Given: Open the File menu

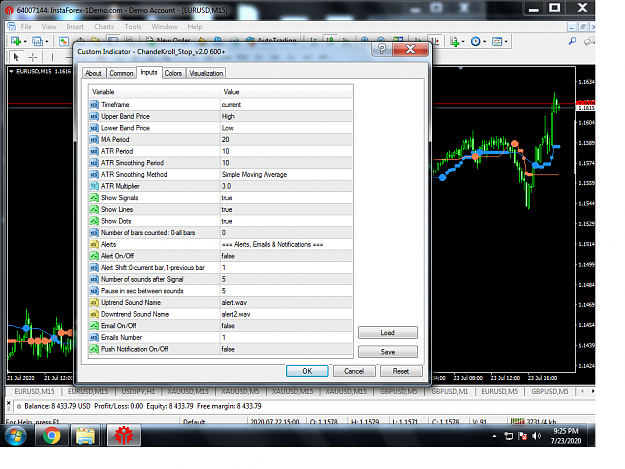Looking at the screenshot, I should [26, 27].
